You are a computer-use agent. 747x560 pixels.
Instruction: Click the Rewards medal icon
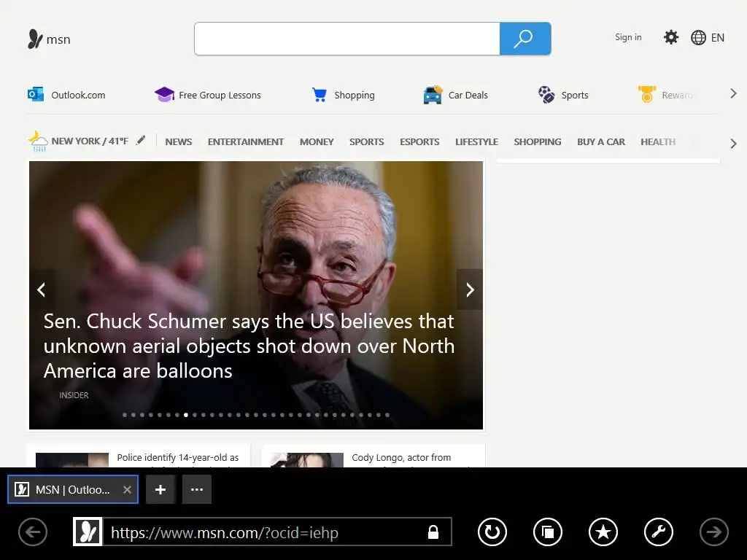(647, 94)
